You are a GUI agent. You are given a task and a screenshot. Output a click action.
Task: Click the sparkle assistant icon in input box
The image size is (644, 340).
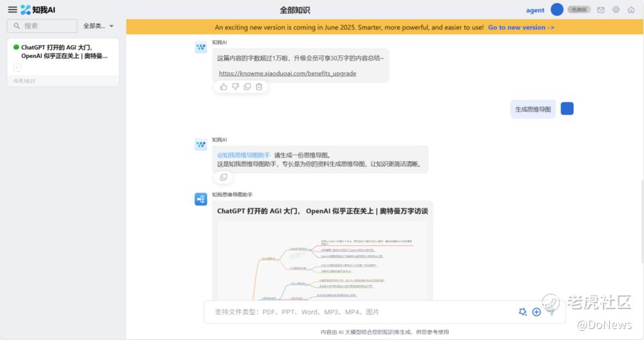522,312
